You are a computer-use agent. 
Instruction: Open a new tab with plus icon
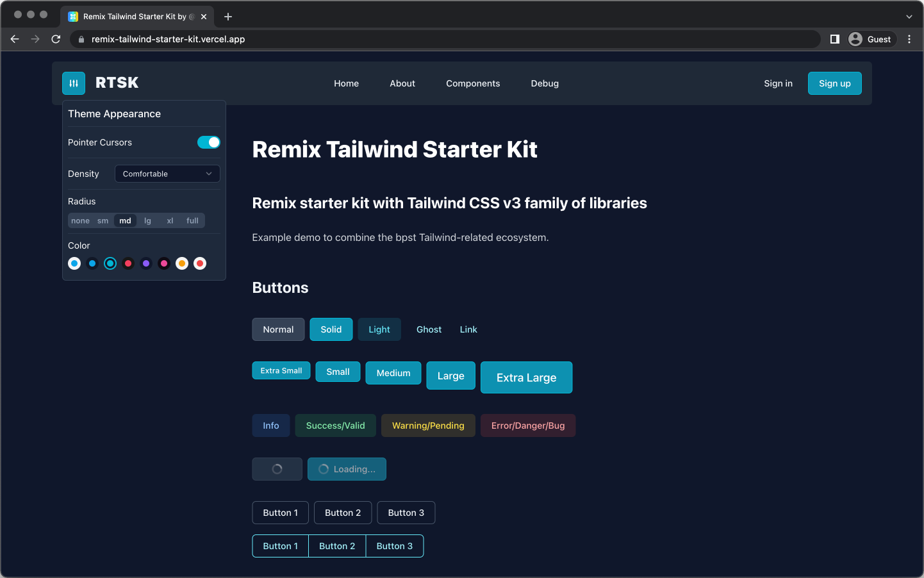[228, 17]
